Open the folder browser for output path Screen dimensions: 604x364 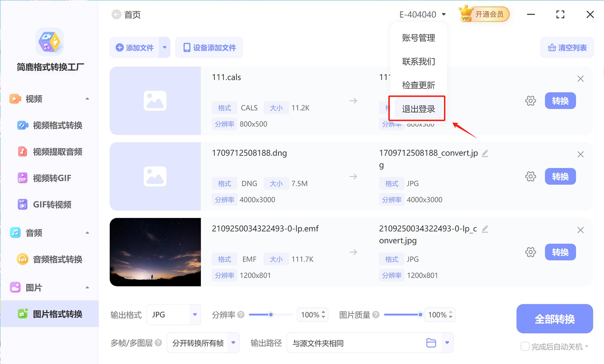431,343
